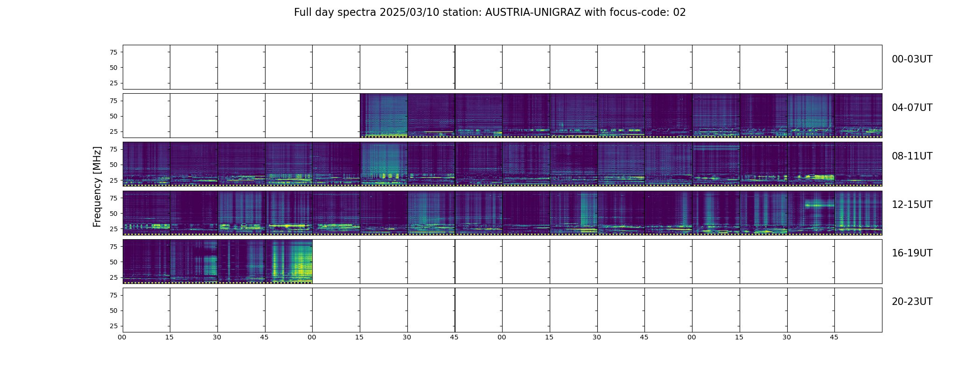The height and width of the screenshot is (373, 980).
Task: Click the '50' tick in the 16-19UT row
Action: click(x=113, y=262)
